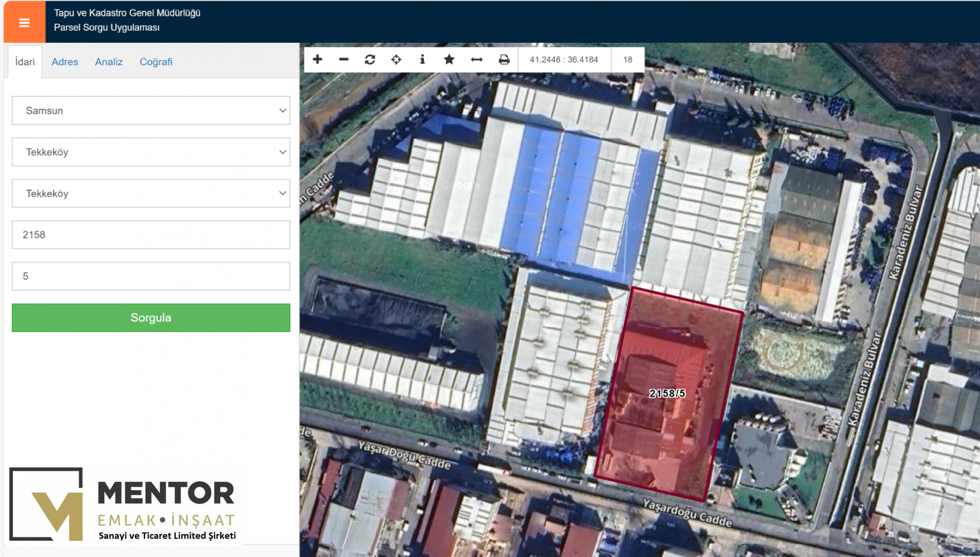Click the zoom level value 18
The width and height of the screenshot is (980, 557).
tap(628, 60)
